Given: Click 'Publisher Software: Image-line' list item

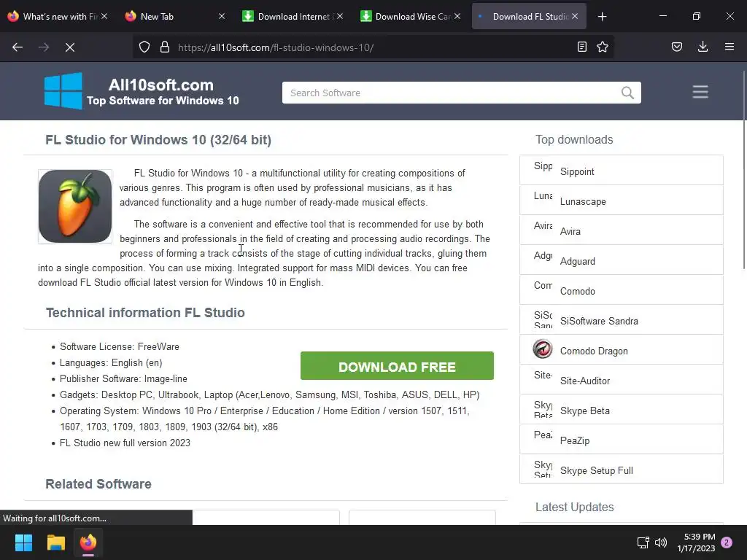Looking at the screenshot, I should click(123, 379).
